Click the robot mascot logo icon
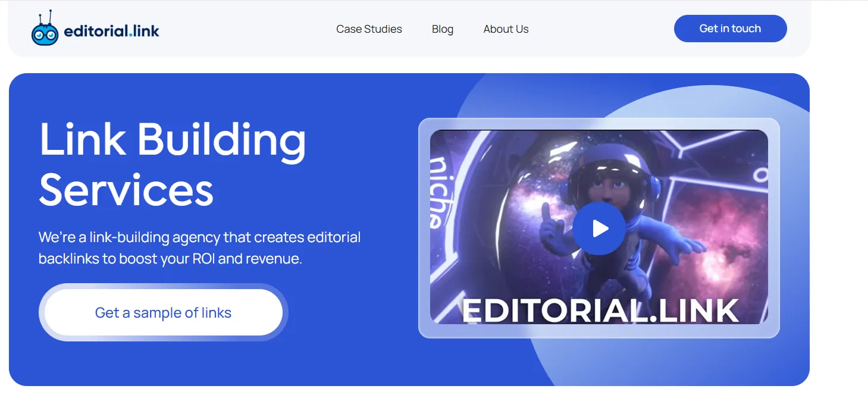The image size is (868, 417). (45, 30)
